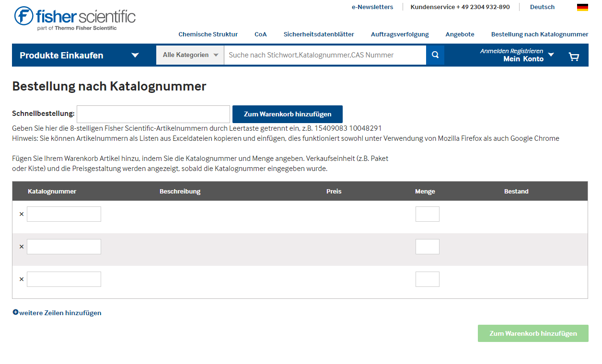Click the second row Katalognummer field
Viewport: 602px width, 364px height.
pos(64,247)
